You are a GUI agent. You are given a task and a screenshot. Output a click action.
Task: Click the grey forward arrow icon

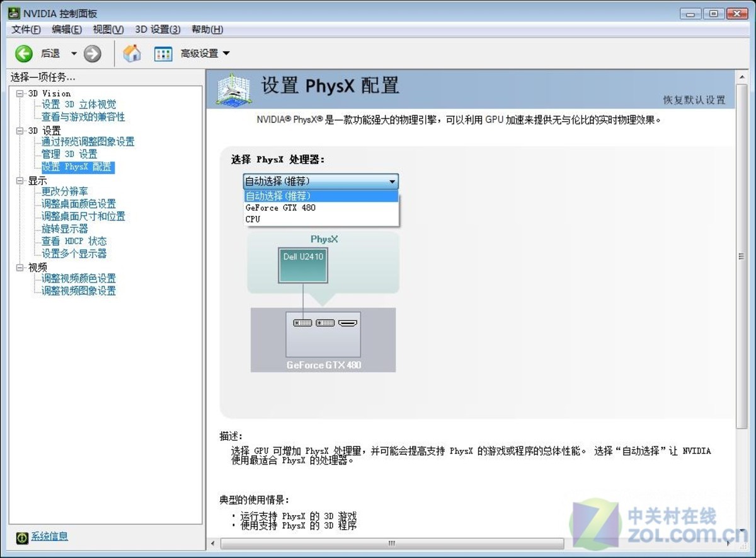[x=93, y=54]
